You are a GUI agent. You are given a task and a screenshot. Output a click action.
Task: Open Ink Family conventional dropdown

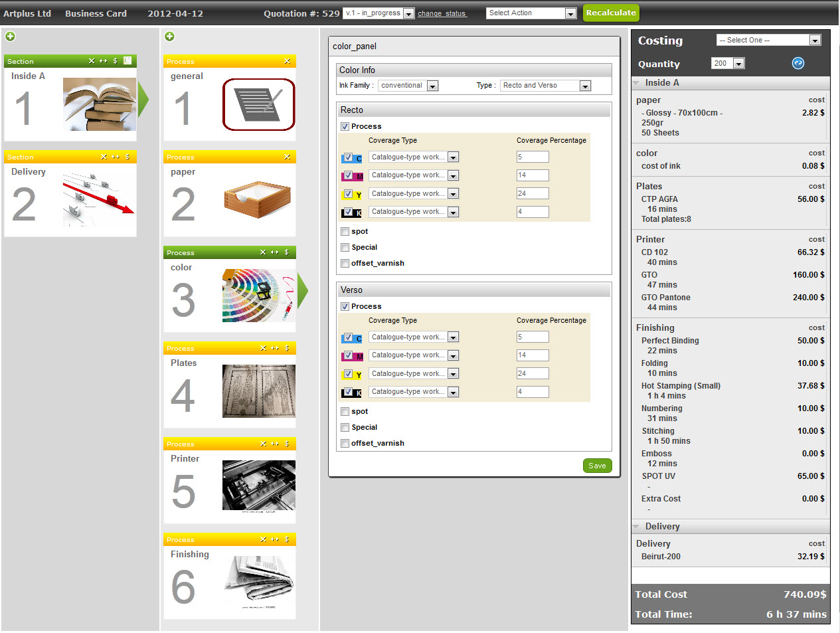pos(408,86)
